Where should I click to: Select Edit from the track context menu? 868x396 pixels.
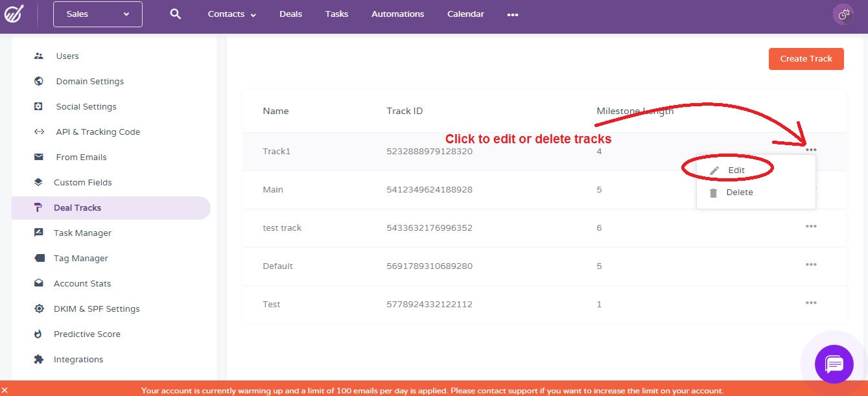736,170
